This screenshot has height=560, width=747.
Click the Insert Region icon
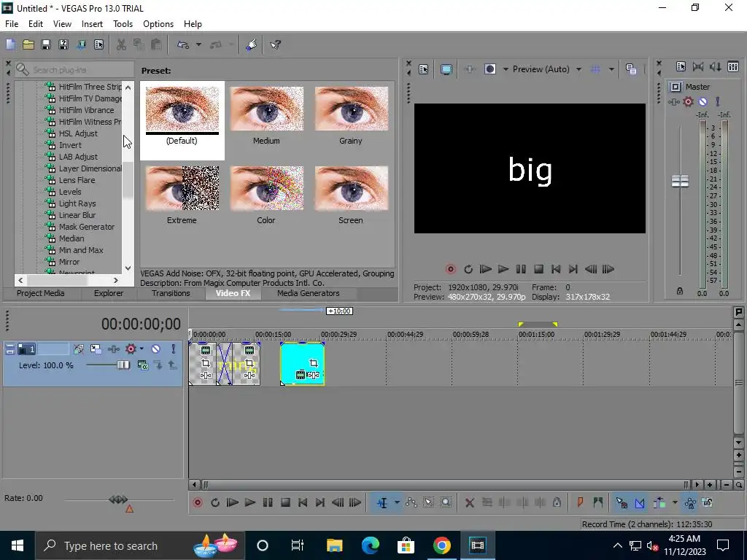coord(598,502)
